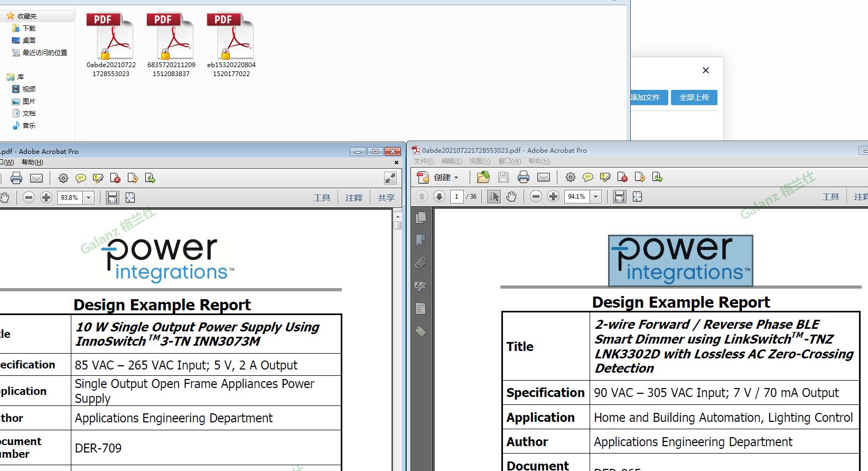Show the attachments paperclip panel

pos(421,263)
